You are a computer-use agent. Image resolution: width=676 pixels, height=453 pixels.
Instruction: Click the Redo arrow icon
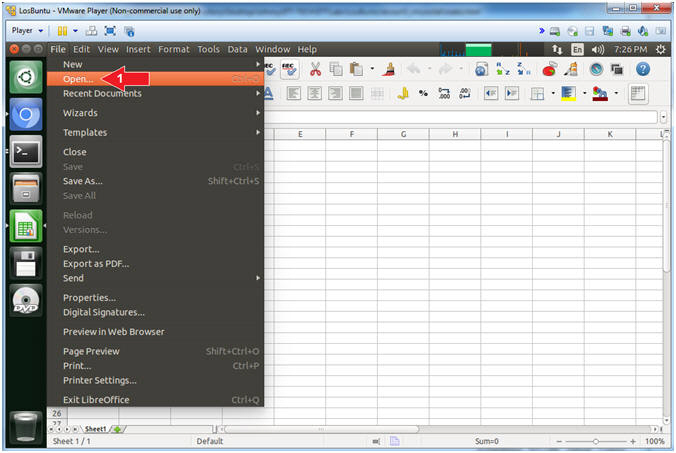pos(445,69)
